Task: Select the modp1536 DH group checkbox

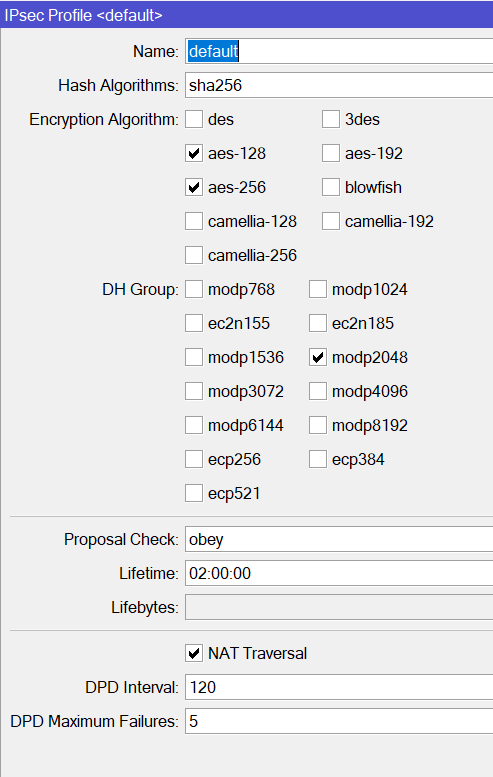Action: click(x=194, y=357)
